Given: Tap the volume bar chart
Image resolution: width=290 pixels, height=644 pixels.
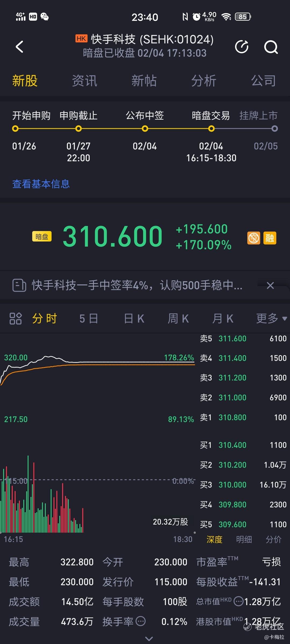Looking at the screenshot, I should point(42,494).
